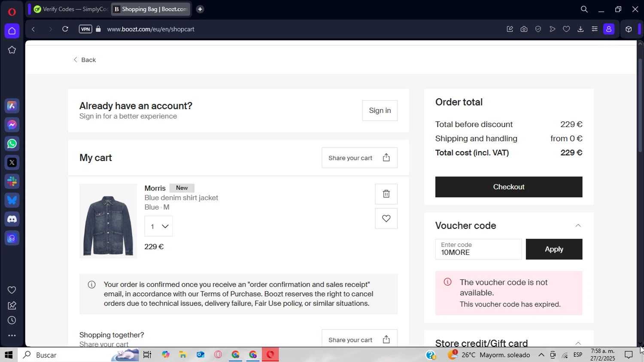Viewport: 644px width, 362px height.
Task: Click the denim jacket thumbnail
Action: (108, 221)
